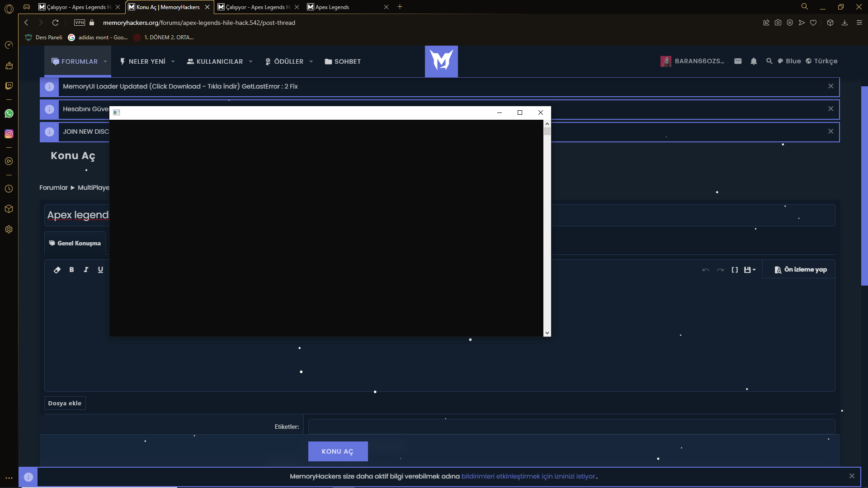
Task: Open sidebar three-dots setup menu
Action: click(9, 478)
